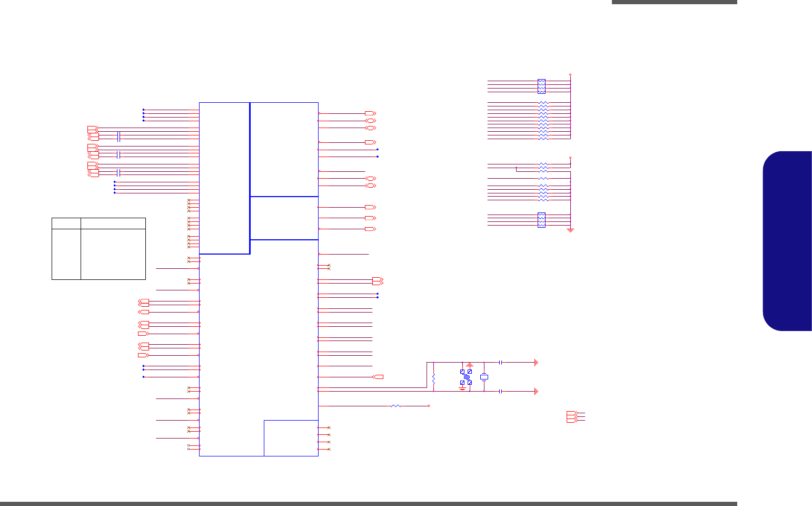
Task: Select the small inner box in chip's bottom-right corner
Action: 291,438
